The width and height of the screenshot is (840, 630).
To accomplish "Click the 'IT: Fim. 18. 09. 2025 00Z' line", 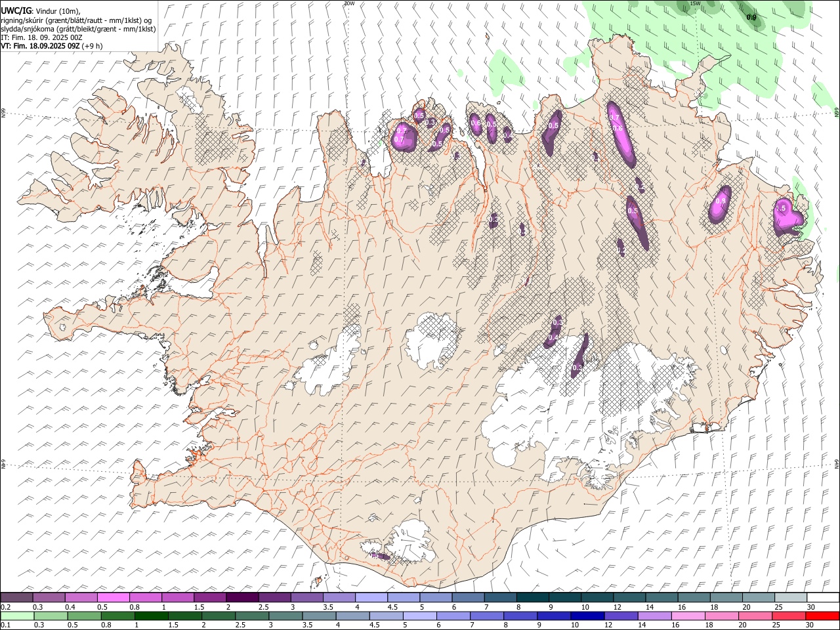I will click(x=41, y=37).
